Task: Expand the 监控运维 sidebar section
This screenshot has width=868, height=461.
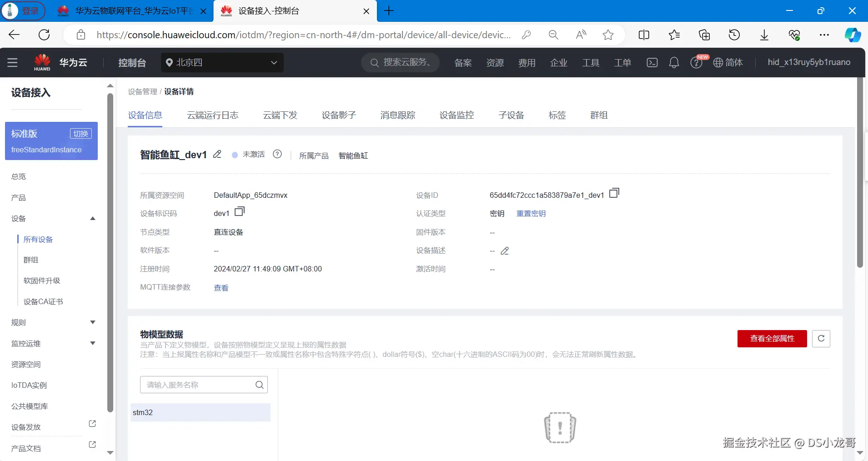Action: tap(93, 343)
